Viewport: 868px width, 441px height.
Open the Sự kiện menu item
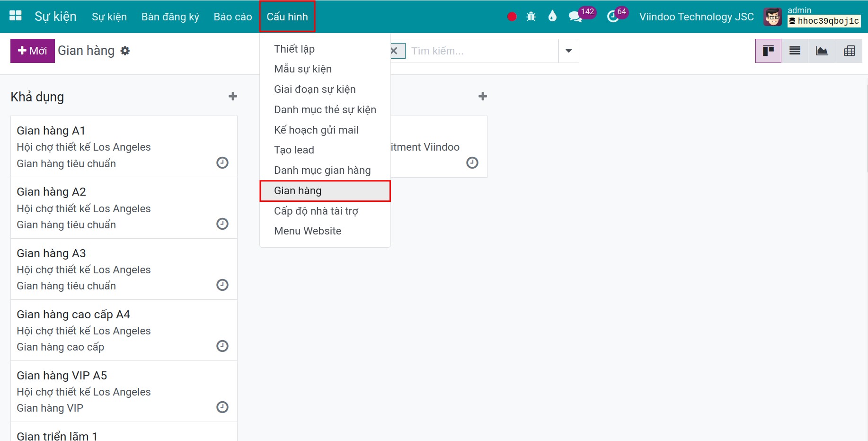point(109,17)
